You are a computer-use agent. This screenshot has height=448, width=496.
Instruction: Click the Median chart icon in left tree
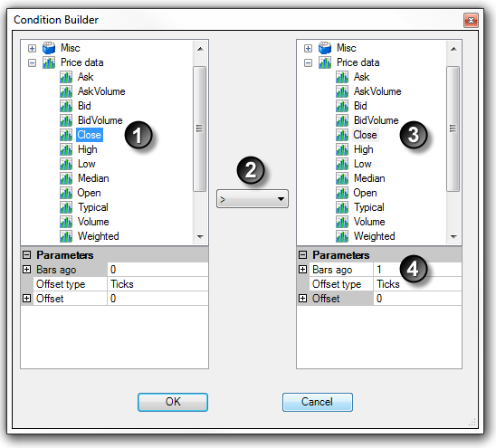pos(66,178)
